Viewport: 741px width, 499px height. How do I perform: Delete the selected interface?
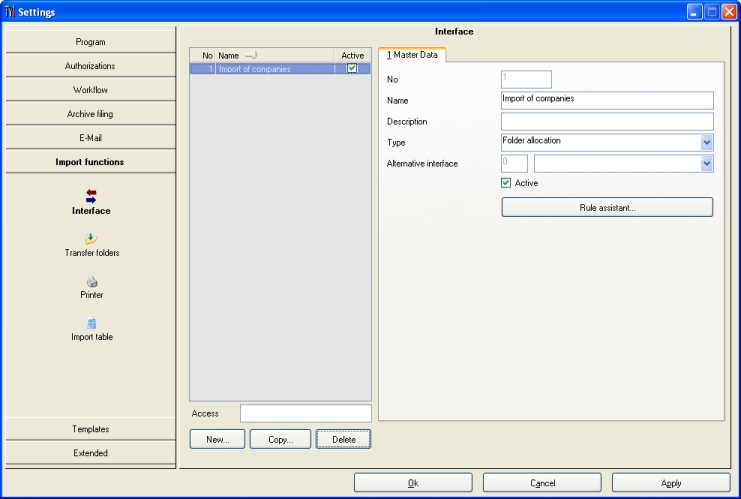pos(344,439)
